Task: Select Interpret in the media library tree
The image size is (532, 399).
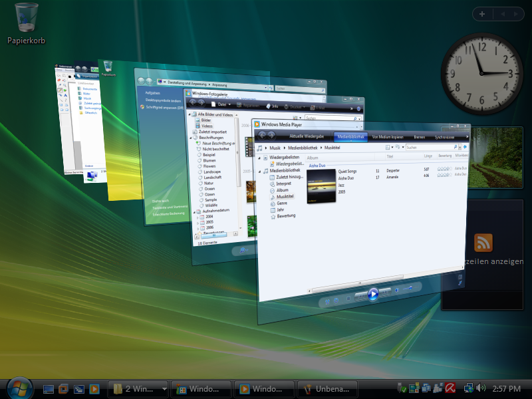Action: tap(284, 184)
